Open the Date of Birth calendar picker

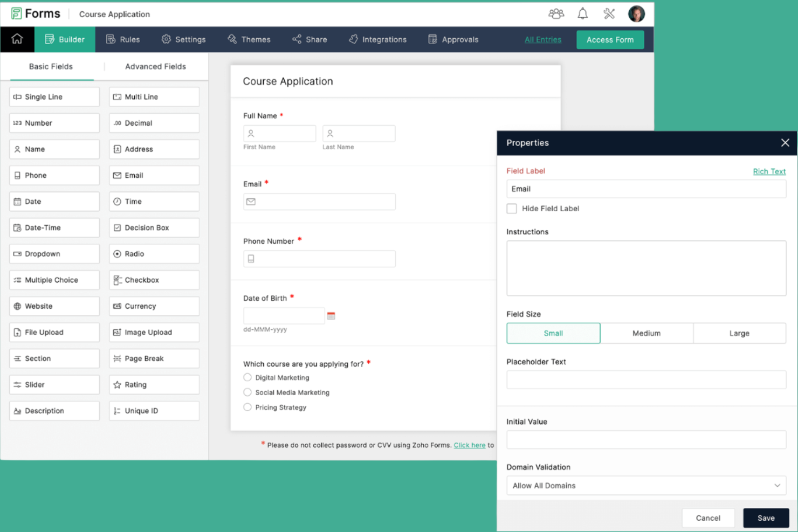(x=331, y=316)
